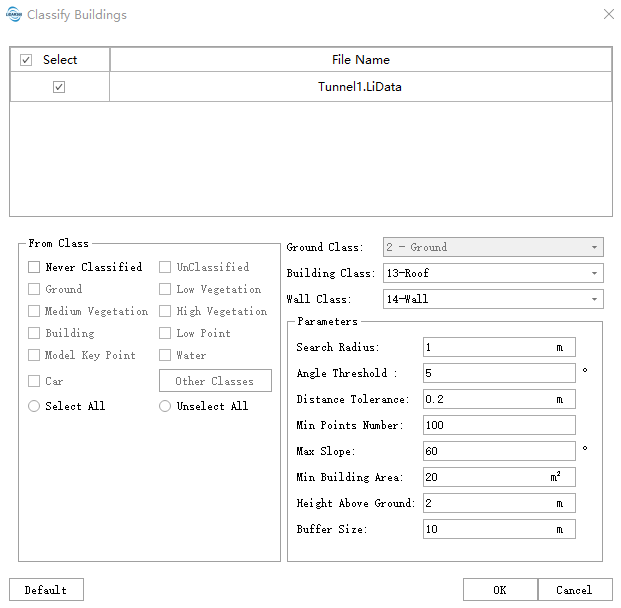621x608 pixels.
Task: Choose the Unselect All radio button
Action: [x=166, y=406]
